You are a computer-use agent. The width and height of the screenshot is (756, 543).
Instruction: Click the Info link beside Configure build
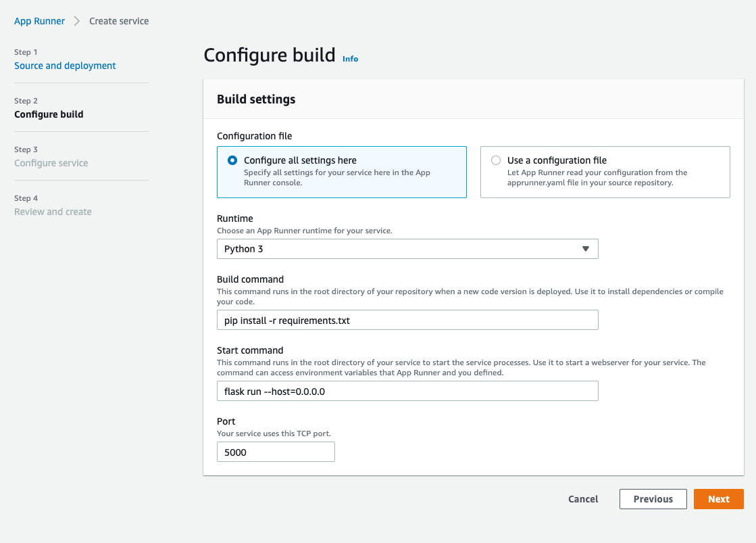(x=350, y=59)
